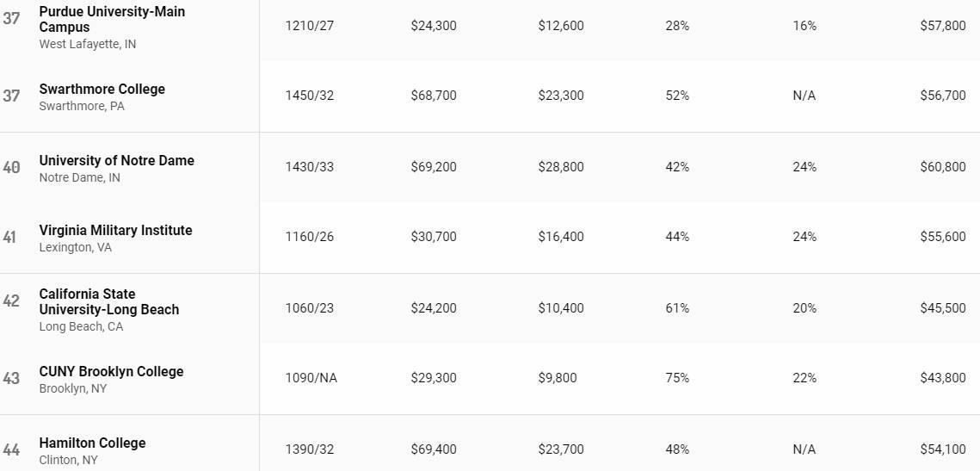This screenshot has width=980, height=471.
Task: Click West Lafayette, IN location text
Action: pos(88,45)
